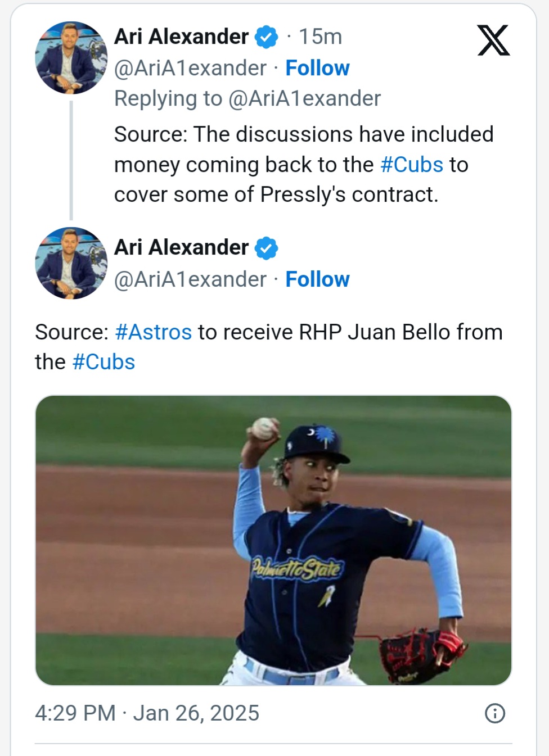Open the tweet info circle icon
549x756 pixels.
tap(494, 713)
